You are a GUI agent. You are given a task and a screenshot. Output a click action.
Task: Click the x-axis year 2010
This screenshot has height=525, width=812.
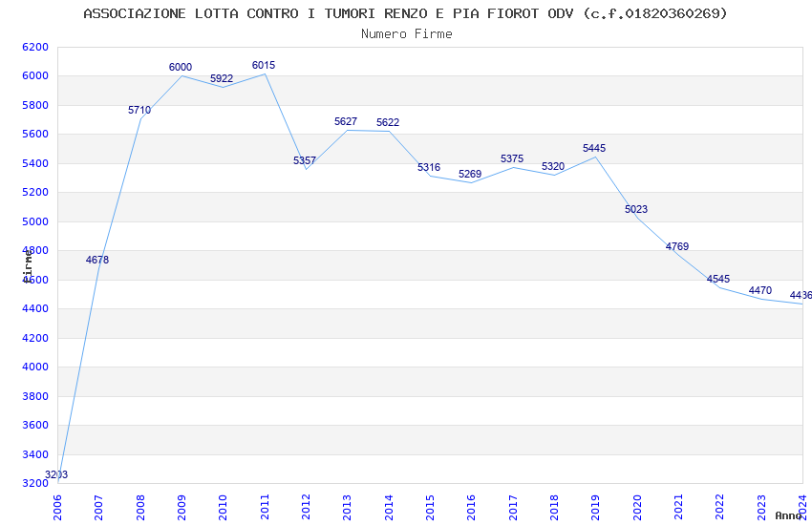[x=223, y=508]
